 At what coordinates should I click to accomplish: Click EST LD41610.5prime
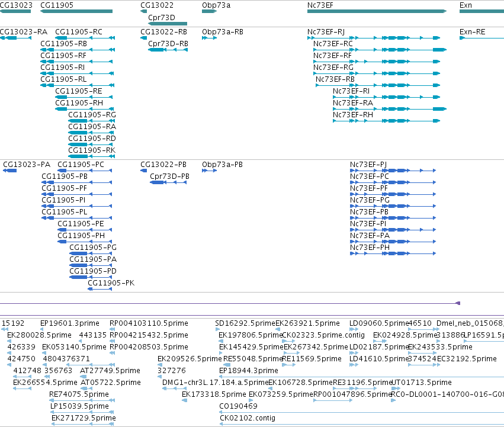click(378, 359)
